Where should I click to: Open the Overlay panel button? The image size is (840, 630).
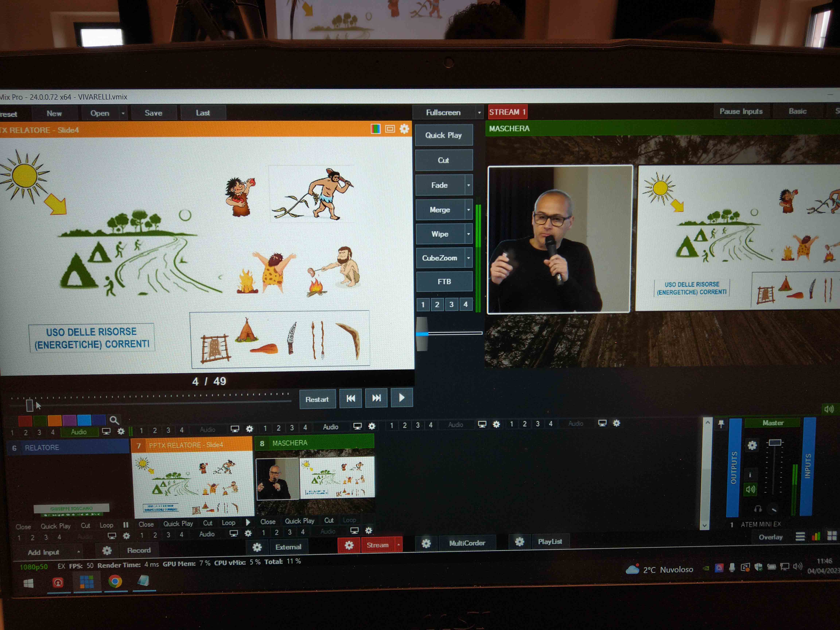[x=770, y=537]
